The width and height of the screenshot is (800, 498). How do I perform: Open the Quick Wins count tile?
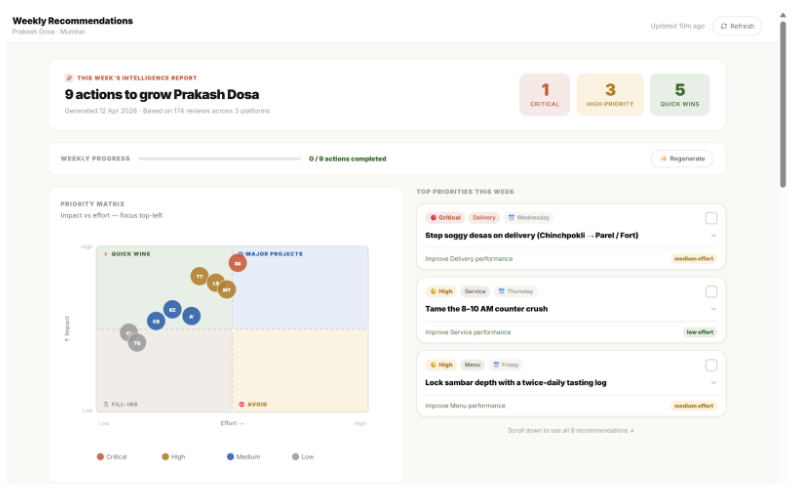tap(679, 94)
